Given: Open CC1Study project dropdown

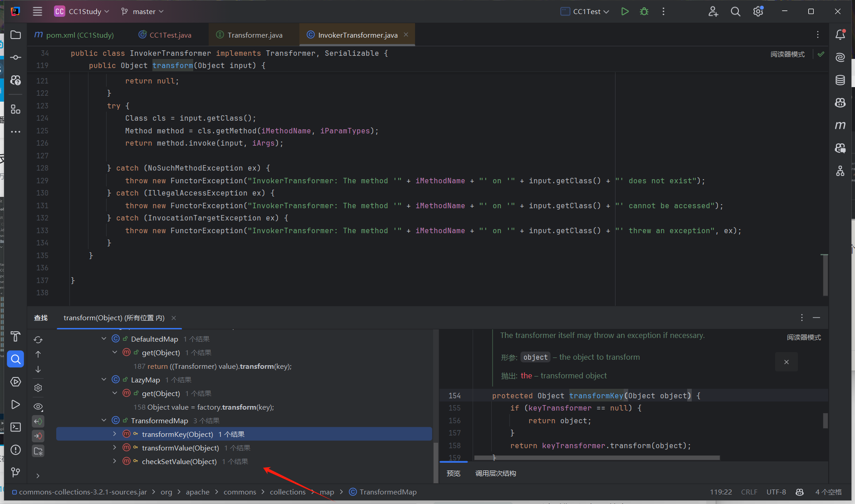Looking at the screenshot, I should (x=82, y=11).
